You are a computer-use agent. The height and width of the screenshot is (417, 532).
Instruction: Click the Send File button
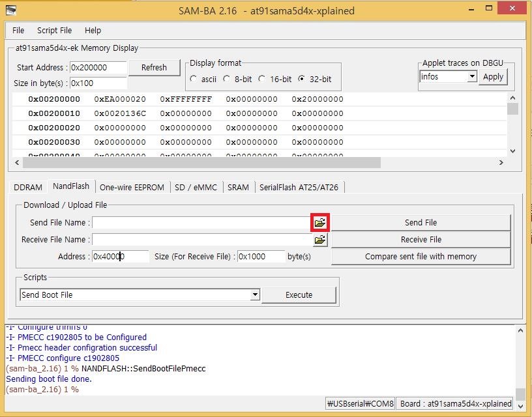(x=421, y=222)
